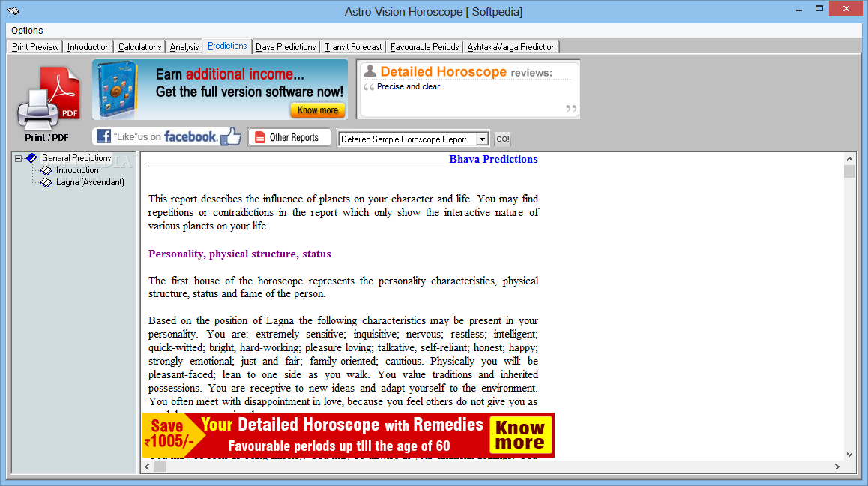The width and height of the screenshot is (868, 486).
Task: Click the software box image in ad banner
Action: tap(117, 90)
